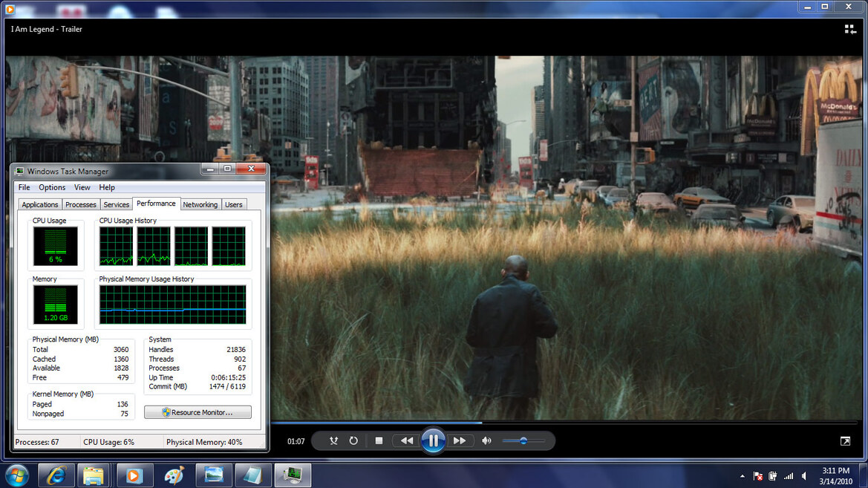Click the Memory usage gauge
The image size is (868, 488).
point(56,305)
